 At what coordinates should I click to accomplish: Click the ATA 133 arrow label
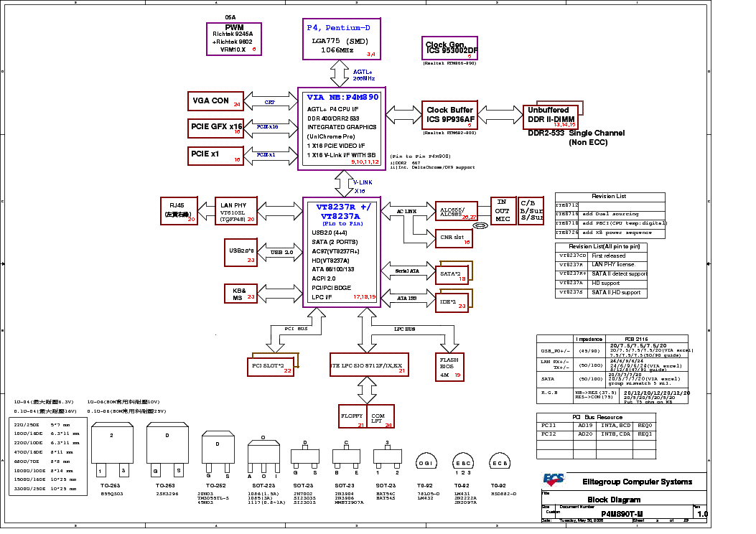tap(406, 299)
